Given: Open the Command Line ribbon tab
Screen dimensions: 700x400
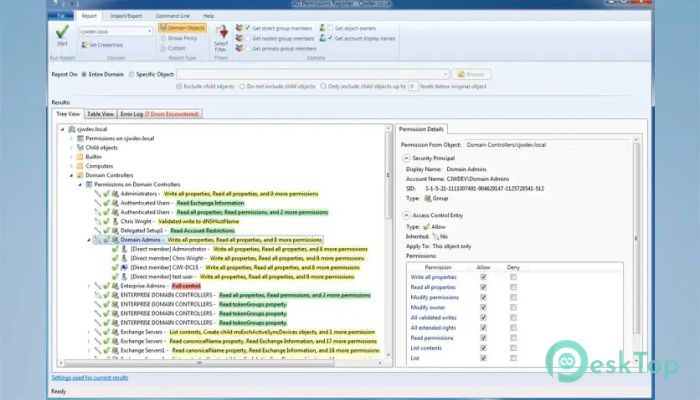Looking at the screenshot, I should pyautogui.click(x=172, y=16).
